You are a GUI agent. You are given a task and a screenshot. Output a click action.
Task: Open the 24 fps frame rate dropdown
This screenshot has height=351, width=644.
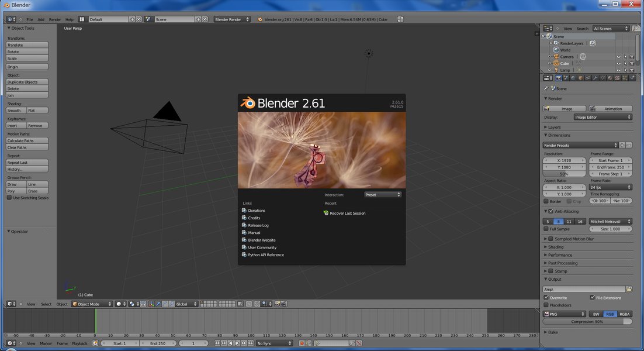611,187
